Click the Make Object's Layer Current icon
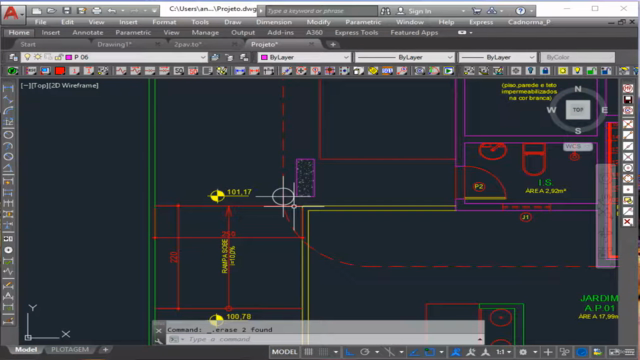The image size is (640, 360). tap(215, 58)
